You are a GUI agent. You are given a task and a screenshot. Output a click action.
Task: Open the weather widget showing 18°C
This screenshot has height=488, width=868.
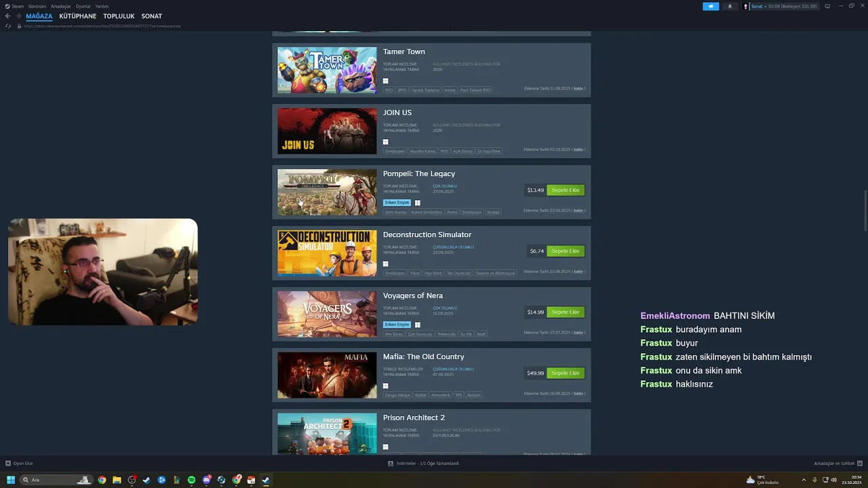pyautogui.click(x=762, y=480)
